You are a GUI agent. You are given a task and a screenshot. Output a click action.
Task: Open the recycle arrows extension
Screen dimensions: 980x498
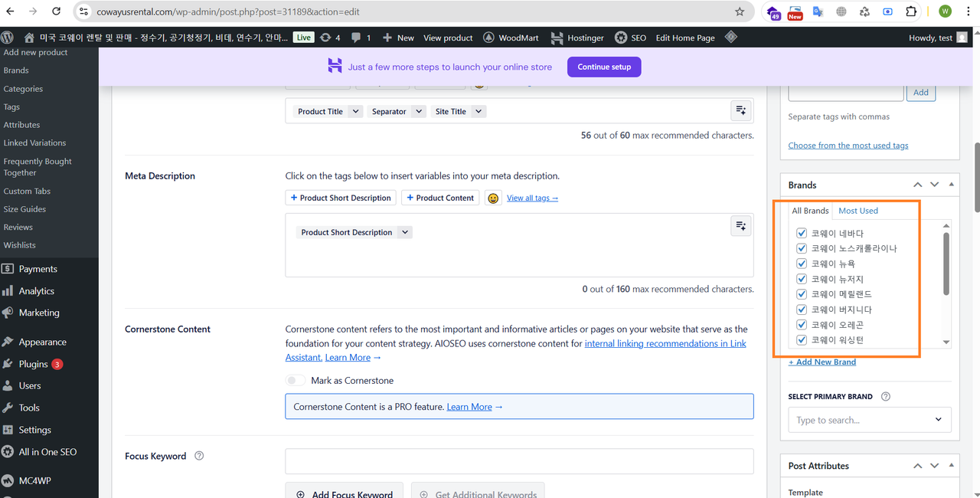coord(864,11)
